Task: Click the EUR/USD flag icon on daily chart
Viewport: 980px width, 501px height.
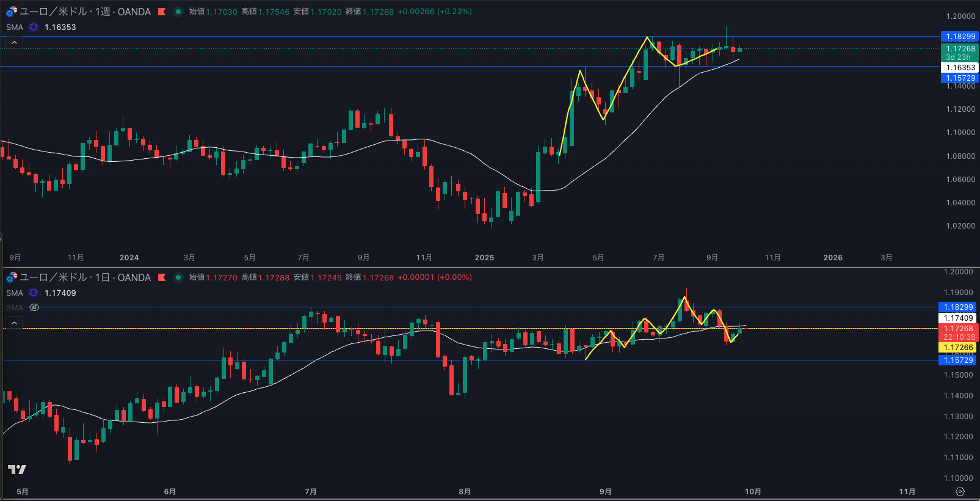Action: tap(12, 277)
